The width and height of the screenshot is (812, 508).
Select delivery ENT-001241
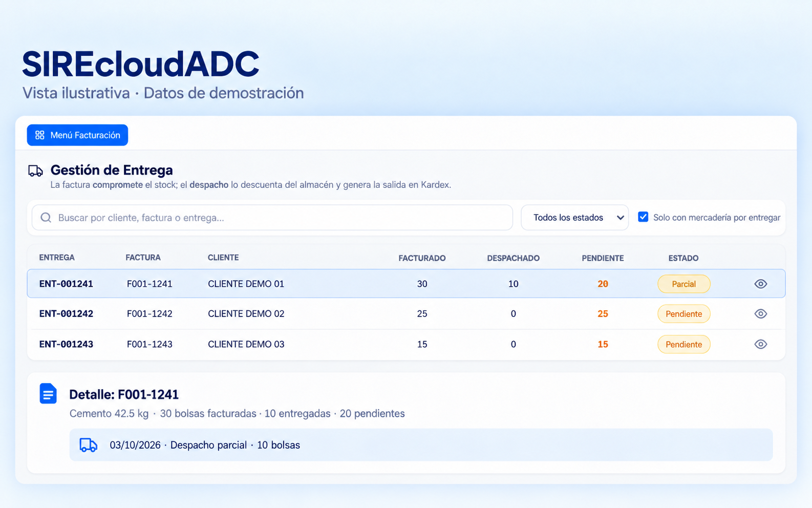66,284
